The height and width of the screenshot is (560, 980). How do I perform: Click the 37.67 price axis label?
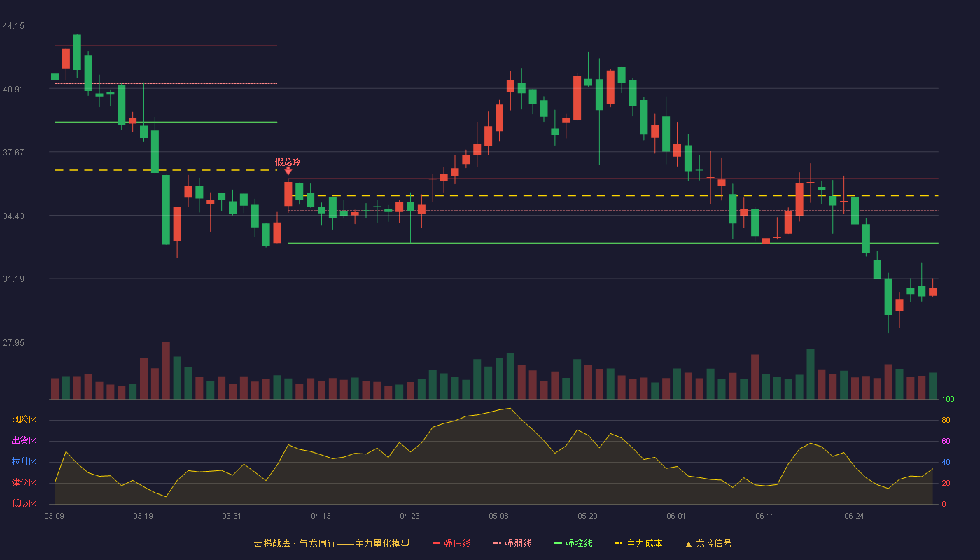click(x=13, y=153)
